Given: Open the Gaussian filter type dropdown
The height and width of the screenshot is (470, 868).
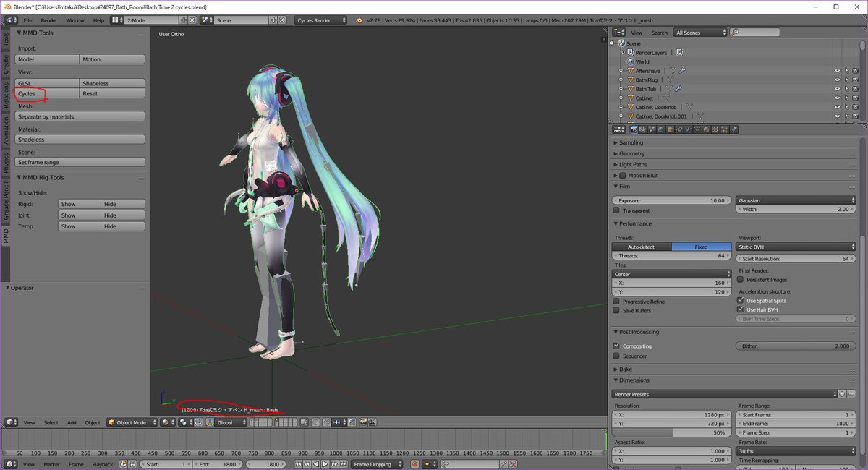Looking at the screenshot, I should (796, 200).
